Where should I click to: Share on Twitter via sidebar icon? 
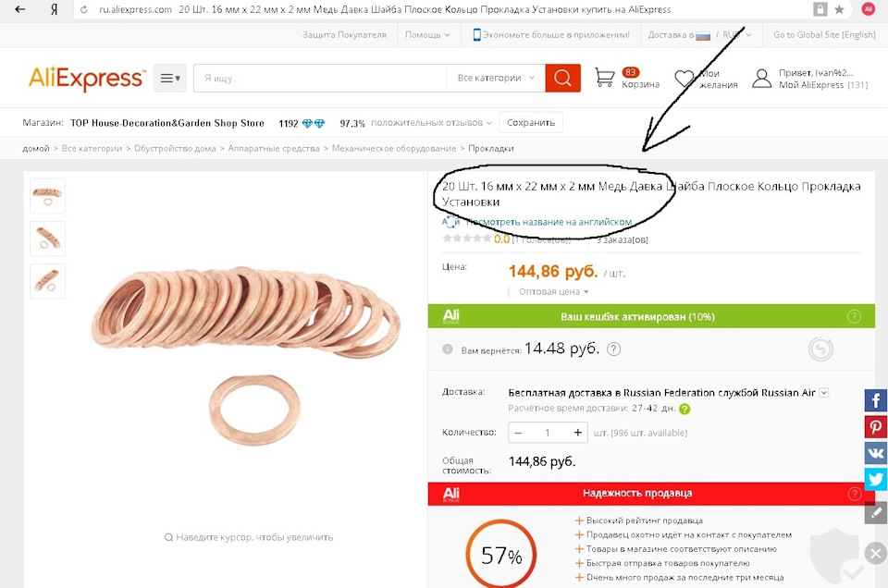876,479
